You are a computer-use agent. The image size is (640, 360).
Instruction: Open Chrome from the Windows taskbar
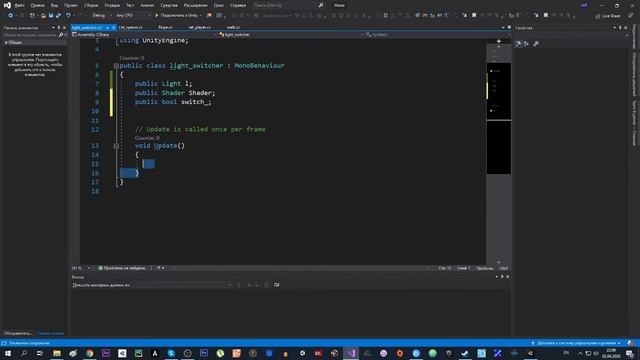[x=89, y=353]
